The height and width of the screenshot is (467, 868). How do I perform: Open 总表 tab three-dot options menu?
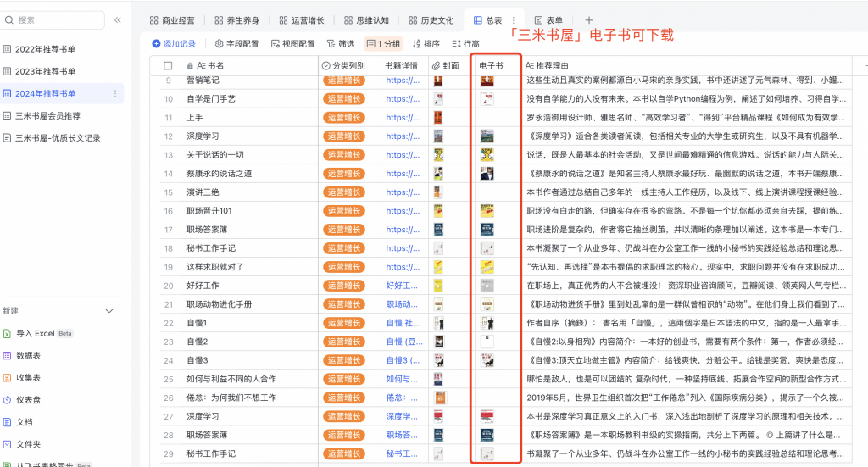513,20
